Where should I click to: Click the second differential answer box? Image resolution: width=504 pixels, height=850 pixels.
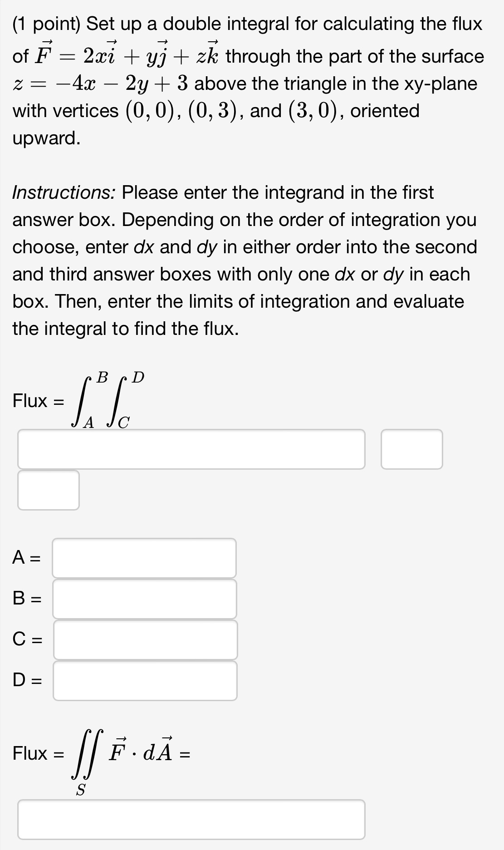pos(48,490)
